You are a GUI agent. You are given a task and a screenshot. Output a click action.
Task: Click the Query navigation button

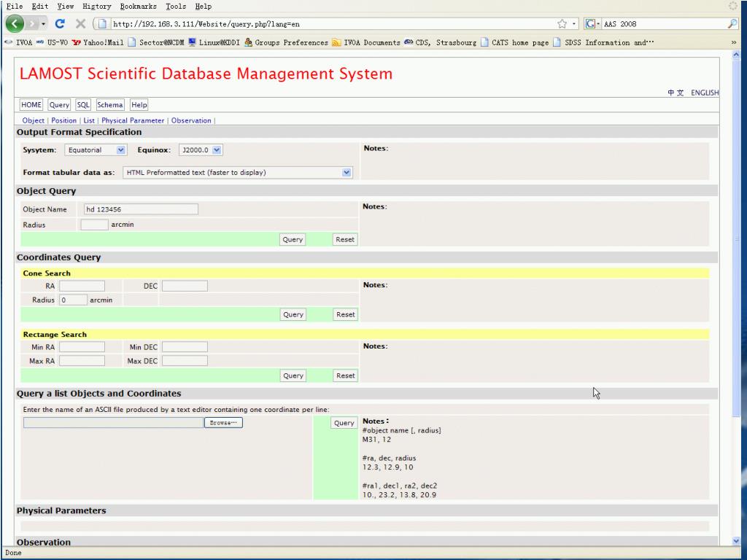pyautogui.click(x=59, y=105)
